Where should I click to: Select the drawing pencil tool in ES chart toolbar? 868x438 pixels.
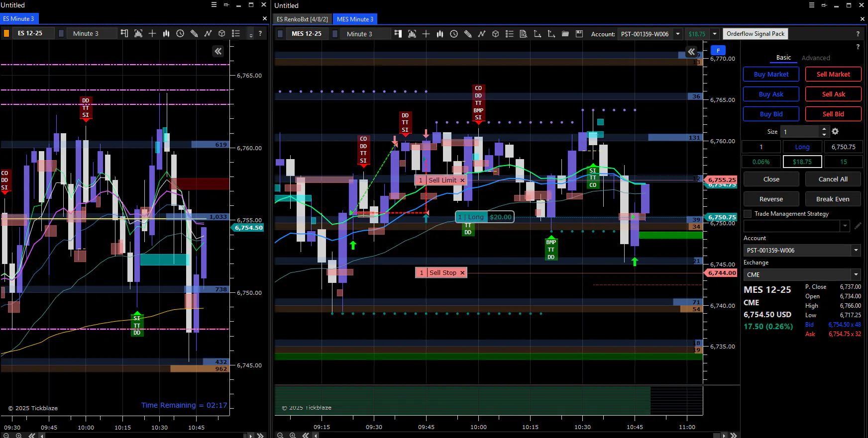(x=194, y=33)
